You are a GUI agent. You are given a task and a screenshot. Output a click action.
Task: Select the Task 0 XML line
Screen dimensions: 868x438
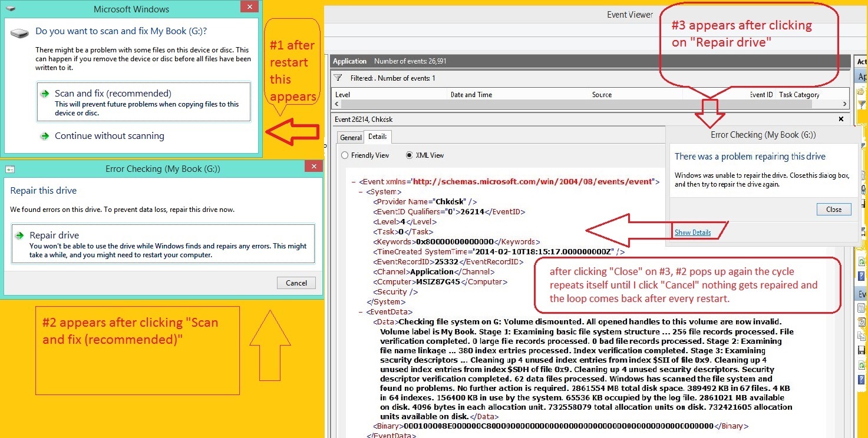tap(402, 232)
